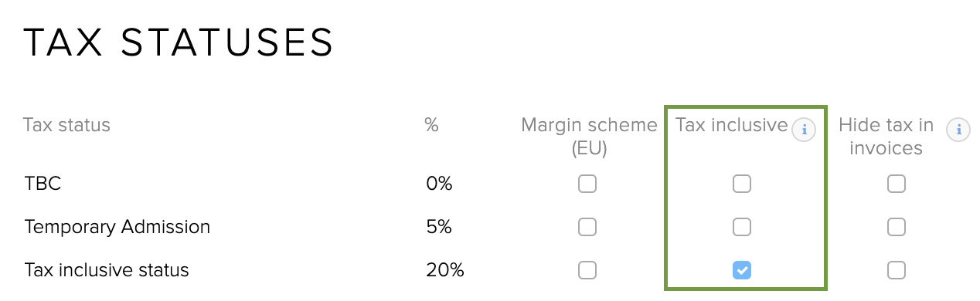Select the TBC tax status name

[43, 184]
